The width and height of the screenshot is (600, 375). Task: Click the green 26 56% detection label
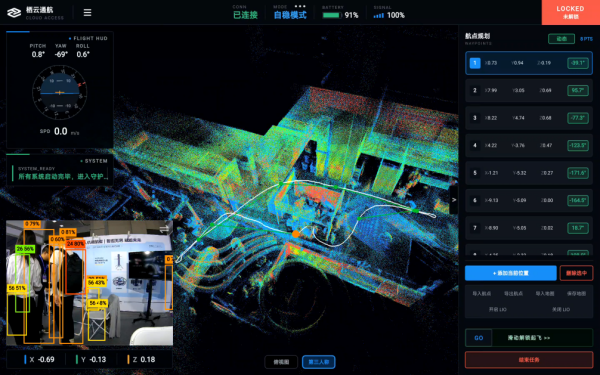point(25,249)
